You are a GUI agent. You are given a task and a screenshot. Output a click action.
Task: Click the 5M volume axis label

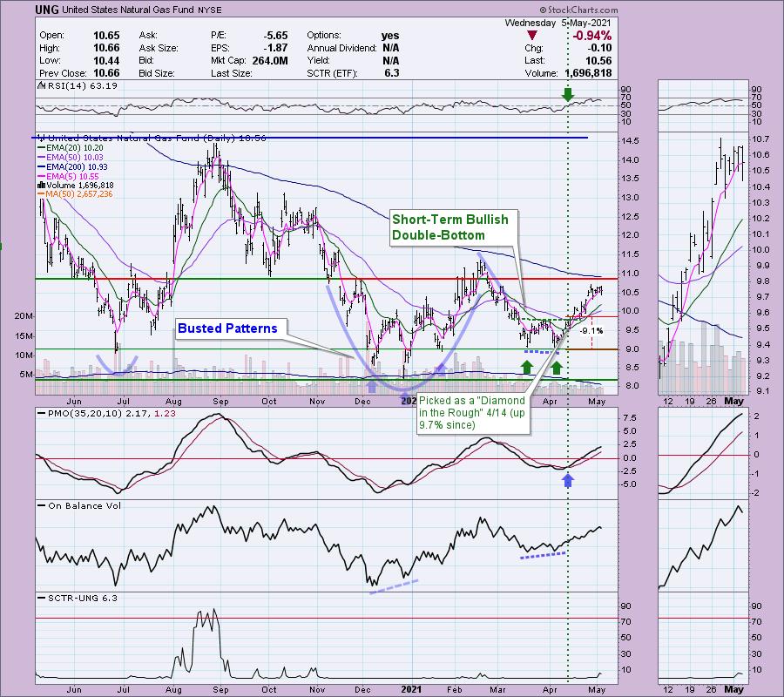(26, 375)
